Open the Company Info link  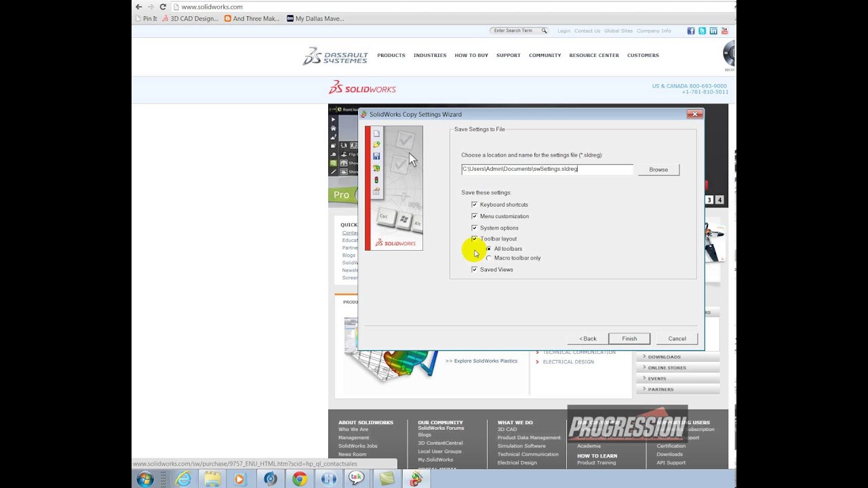pos(654,30)
